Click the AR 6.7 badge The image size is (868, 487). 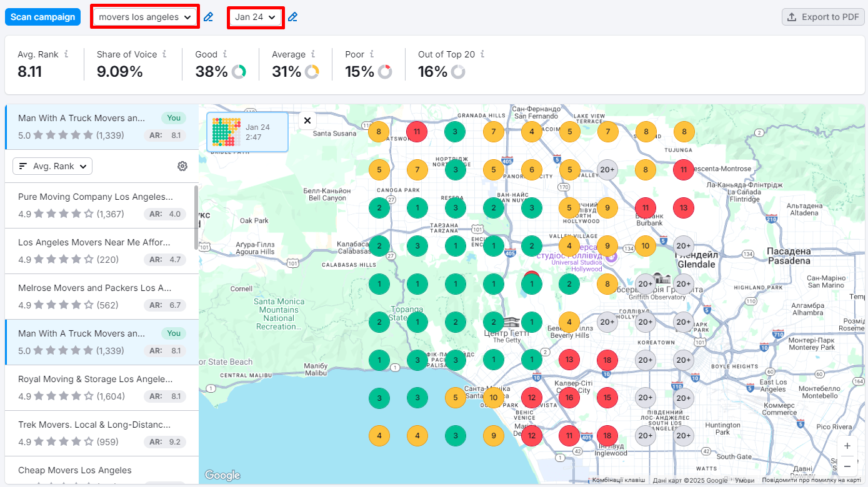pyautogui.click(x=165, y=305)
